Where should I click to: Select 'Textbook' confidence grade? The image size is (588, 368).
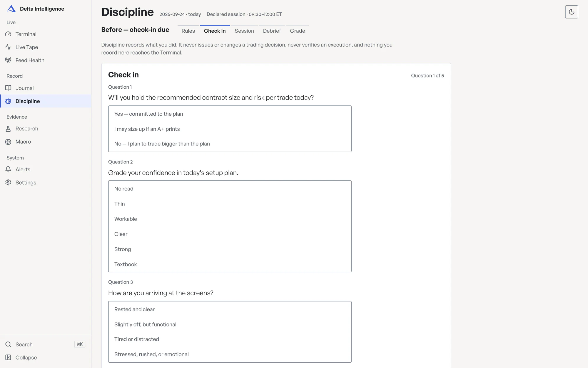[230, 264]
